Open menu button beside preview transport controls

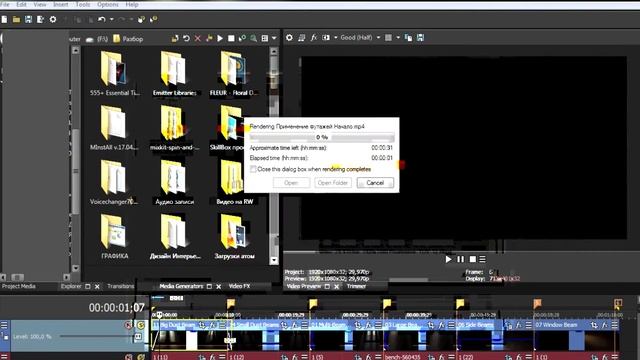click(x=482, y=259)
